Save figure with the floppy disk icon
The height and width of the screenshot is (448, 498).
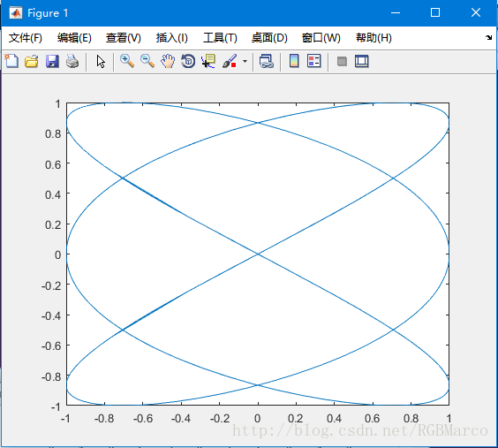point(52,61)
